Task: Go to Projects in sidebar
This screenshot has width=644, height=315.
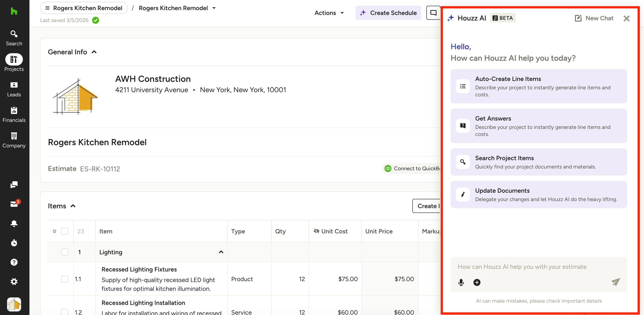Action: tap(14, 63)
